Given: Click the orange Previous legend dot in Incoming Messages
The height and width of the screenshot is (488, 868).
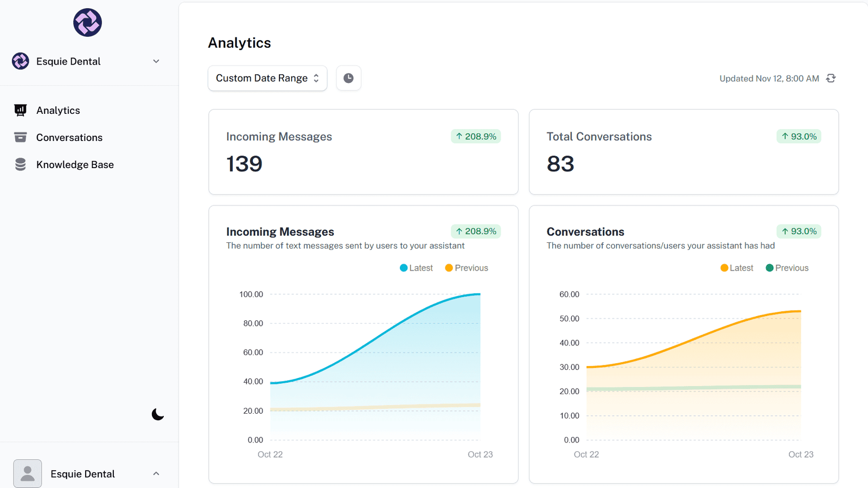Looking at the screenshot, I should pyautogui.click(x=449, y=268).
